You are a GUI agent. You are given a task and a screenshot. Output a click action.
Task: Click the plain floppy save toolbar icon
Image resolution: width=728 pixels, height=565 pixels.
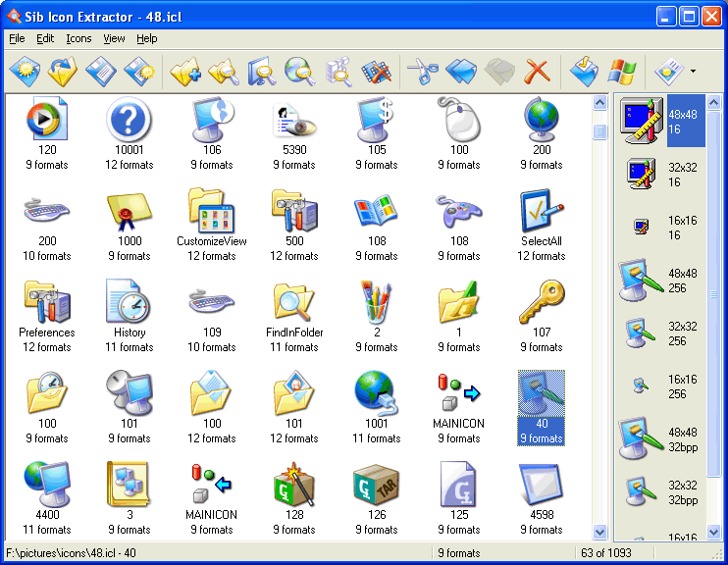[101, 72]
